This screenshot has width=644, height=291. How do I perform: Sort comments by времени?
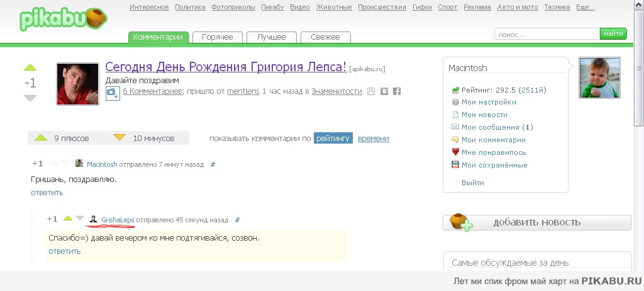point(374,139)
